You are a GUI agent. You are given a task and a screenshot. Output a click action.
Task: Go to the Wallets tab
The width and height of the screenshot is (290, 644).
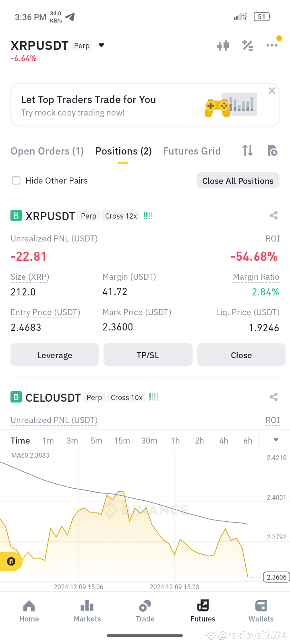click(x=261, y=611)
